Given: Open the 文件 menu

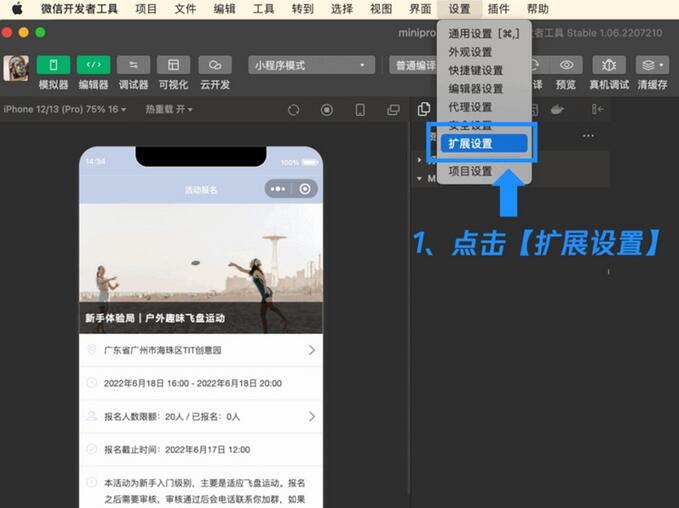Looking at the screenshot, I should point(185,9).
